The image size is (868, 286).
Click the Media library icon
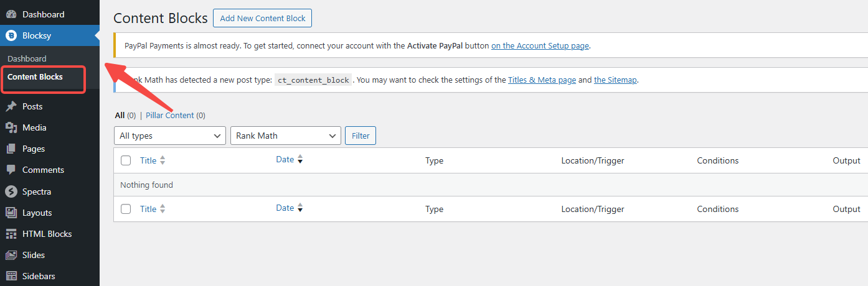coord(11,128)
